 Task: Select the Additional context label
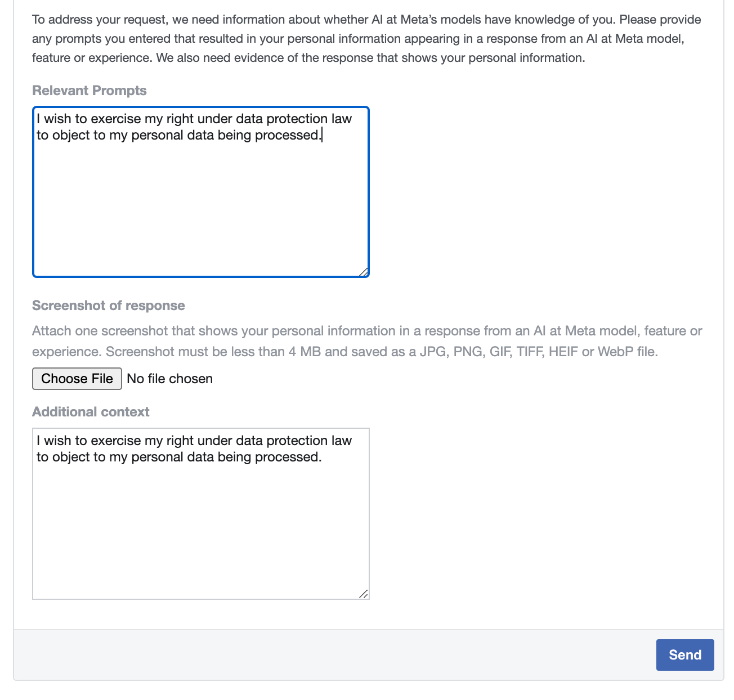[91, 411]
